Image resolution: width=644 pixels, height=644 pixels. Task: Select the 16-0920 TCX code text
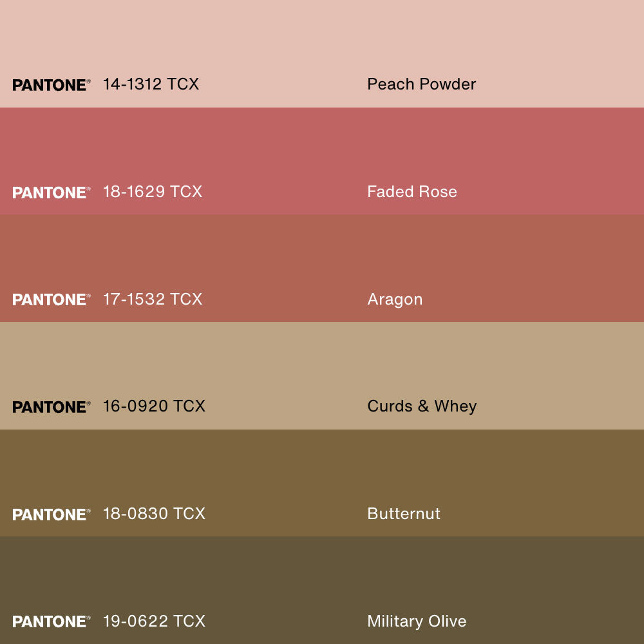[154, 406]
